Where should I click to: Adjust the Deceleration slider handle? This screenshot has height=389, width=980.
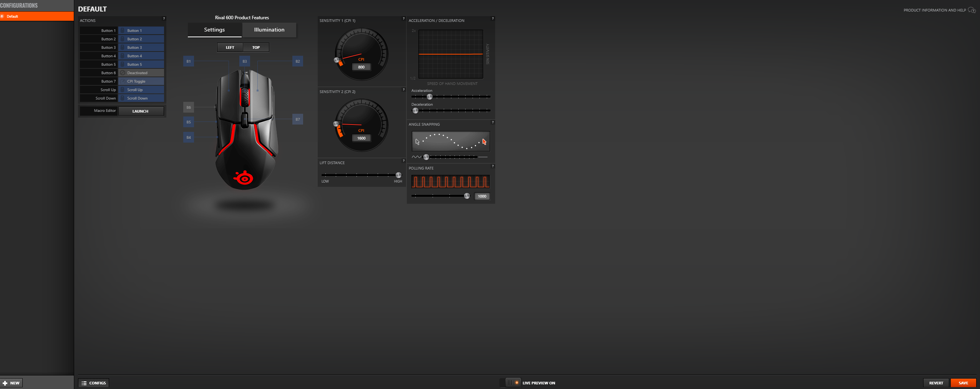click(415, 110)
